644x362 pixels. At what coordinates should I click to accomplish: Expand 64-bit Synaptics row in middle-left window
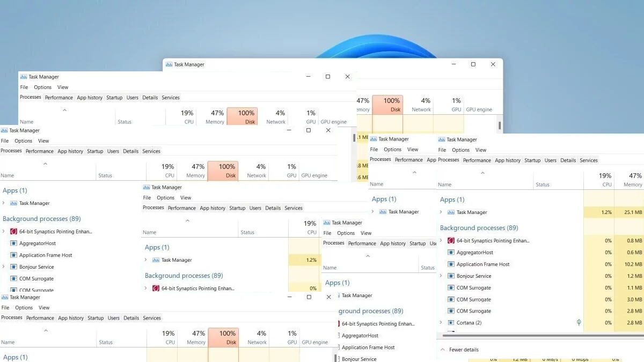pyautogui.click(x=3, y=232)
